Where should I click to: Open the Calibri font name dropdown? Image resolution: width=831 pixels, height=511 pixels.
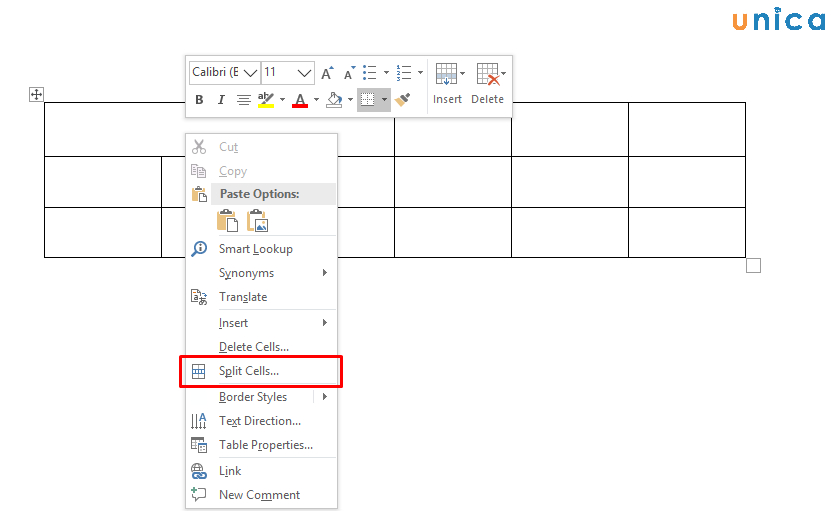pyautogui.click(x=250, y=73)
